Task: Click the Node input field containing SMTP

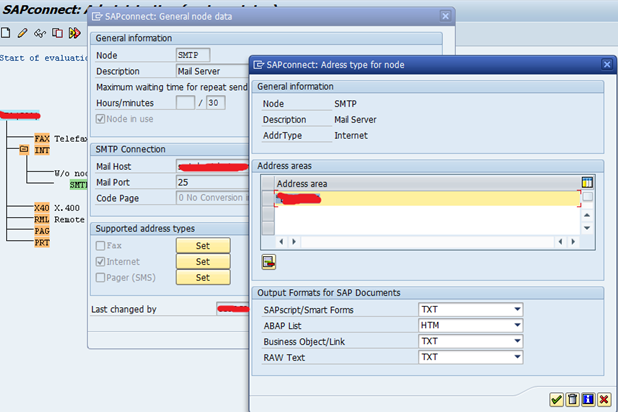Action: point(193,55)
